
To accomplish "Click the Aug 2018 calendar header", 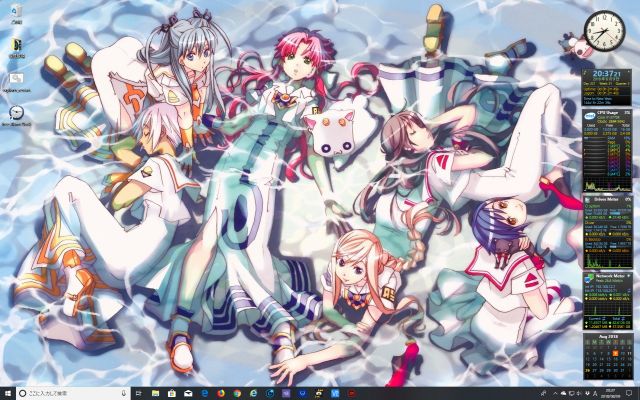I will click(609, 337).
